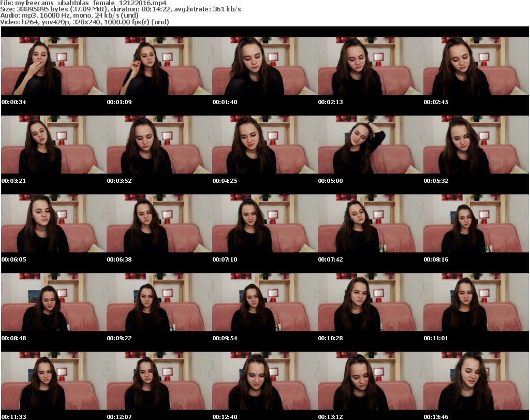Click the 00:09:54 frame

(264, 302)
